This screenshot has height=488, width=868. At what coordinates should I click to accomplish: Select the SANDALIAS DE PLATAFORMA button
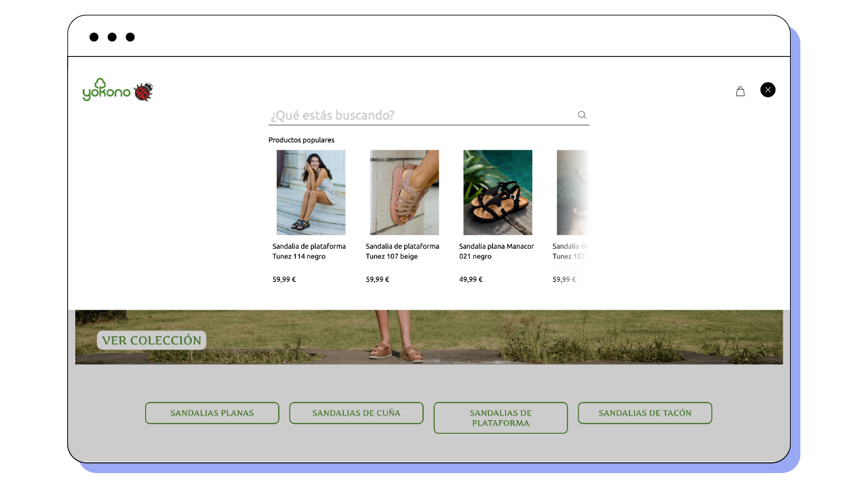[500, 418]
